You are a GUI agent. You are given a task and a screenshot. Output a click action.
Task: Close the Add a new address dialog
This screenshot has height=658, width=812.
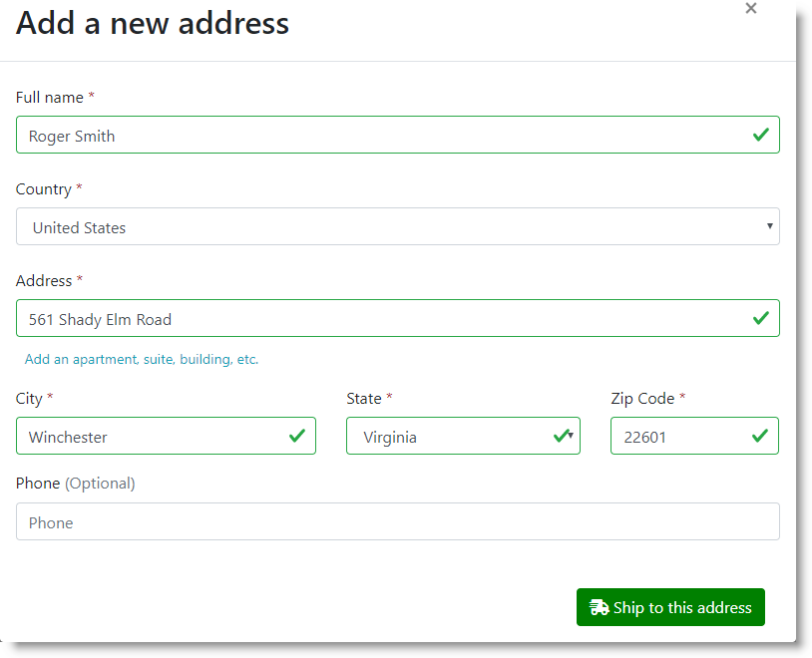click(x=751, y=8)
